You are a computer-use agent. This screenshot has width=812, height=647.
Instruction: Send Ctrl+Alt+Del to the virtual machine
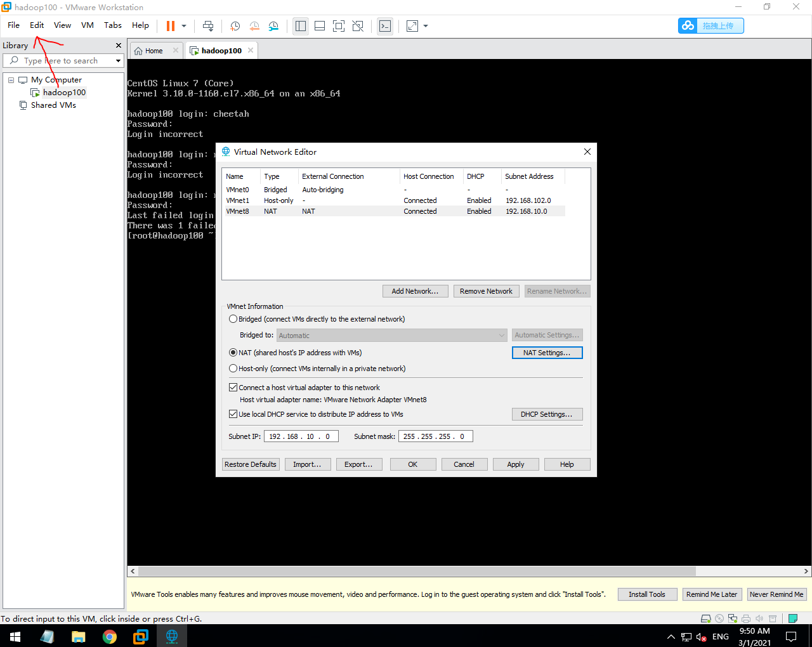208,26
